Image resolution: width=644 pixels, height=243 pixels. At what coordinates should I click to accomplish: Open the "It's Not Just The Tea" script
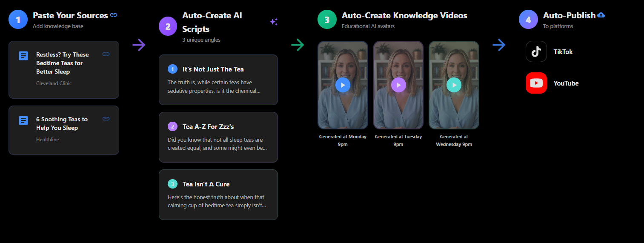(x=218, y=80)
